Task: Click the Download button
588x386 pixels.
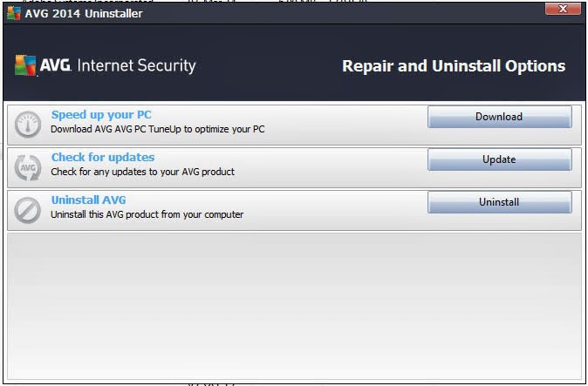Action: pyautogui.click(x=500, y=117)
